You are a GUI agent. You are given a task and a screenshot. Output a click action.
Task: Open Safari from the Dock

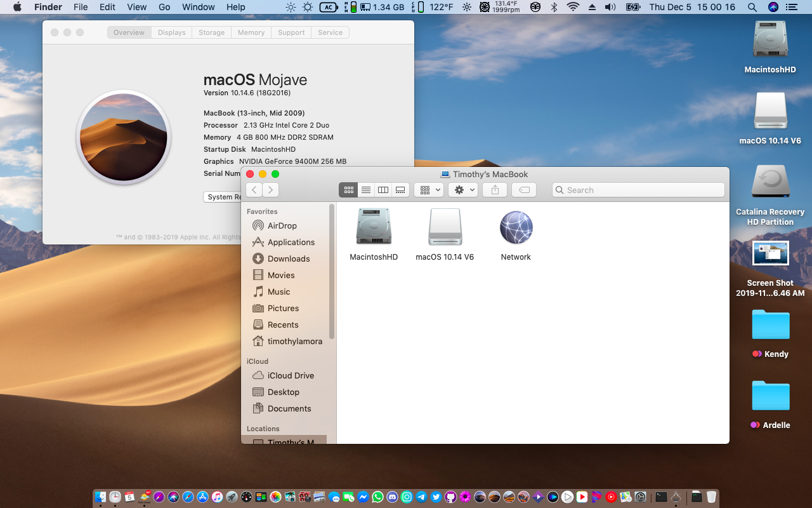(x=188, y=497)
